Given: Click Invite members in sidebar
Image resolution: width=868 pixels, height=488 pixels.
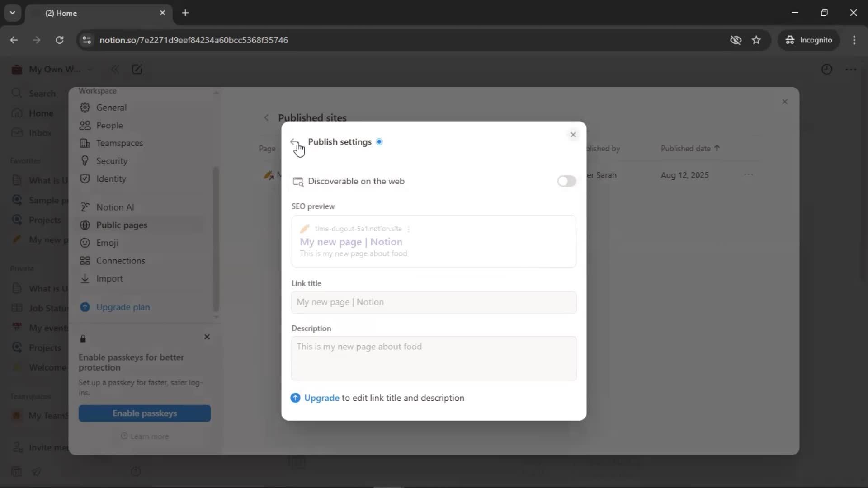Looking at the screenshot, I should click(39, 447).
